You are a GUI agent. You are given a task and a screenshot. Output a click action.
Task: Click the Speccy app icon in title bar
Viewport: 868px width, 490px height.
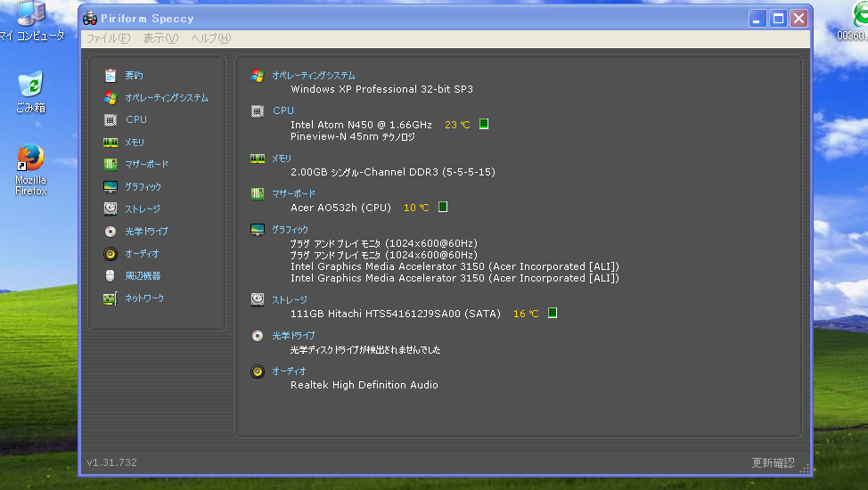click(x=90, y=19)
